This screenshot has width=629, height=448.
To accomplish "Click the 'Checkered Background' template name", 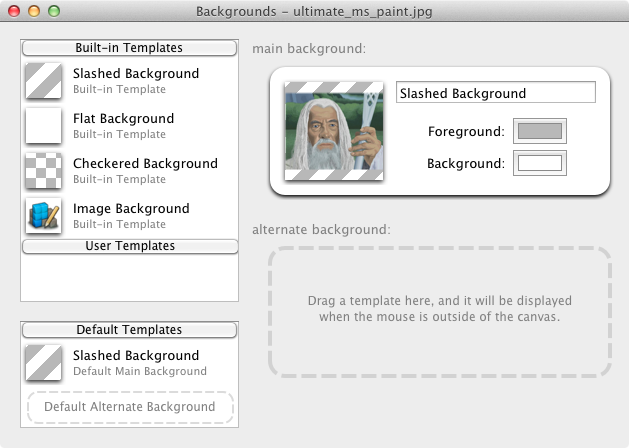I will 145,164.
